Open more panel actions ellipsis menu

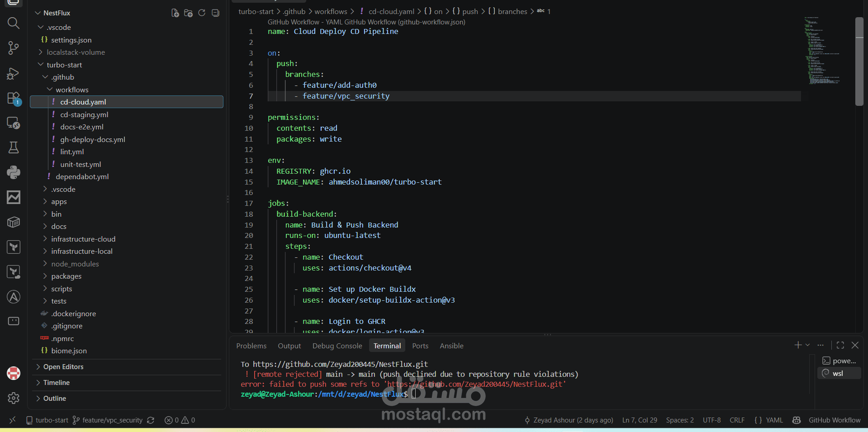(821, 345)
